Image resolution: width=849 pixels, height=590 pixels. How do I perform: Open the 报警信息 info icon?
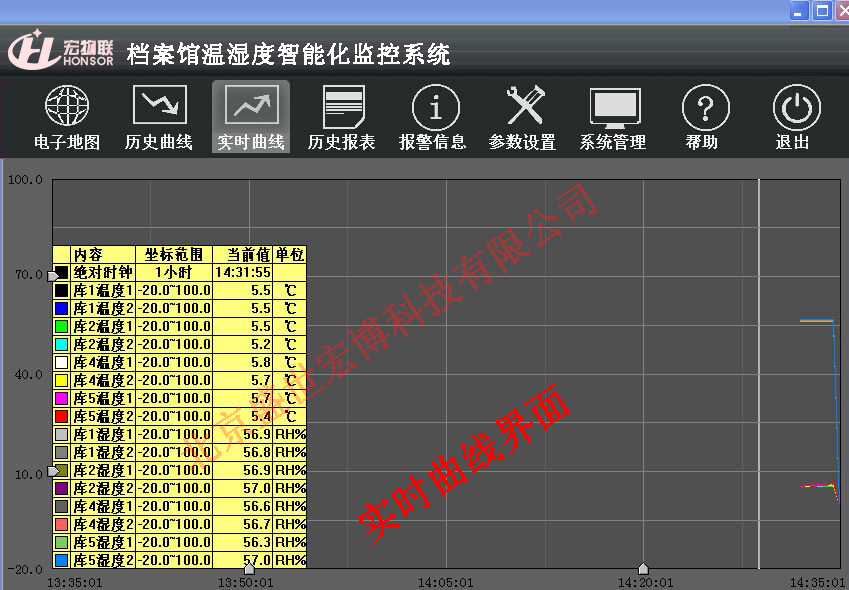pyautogui.click(x=435, y=107)
